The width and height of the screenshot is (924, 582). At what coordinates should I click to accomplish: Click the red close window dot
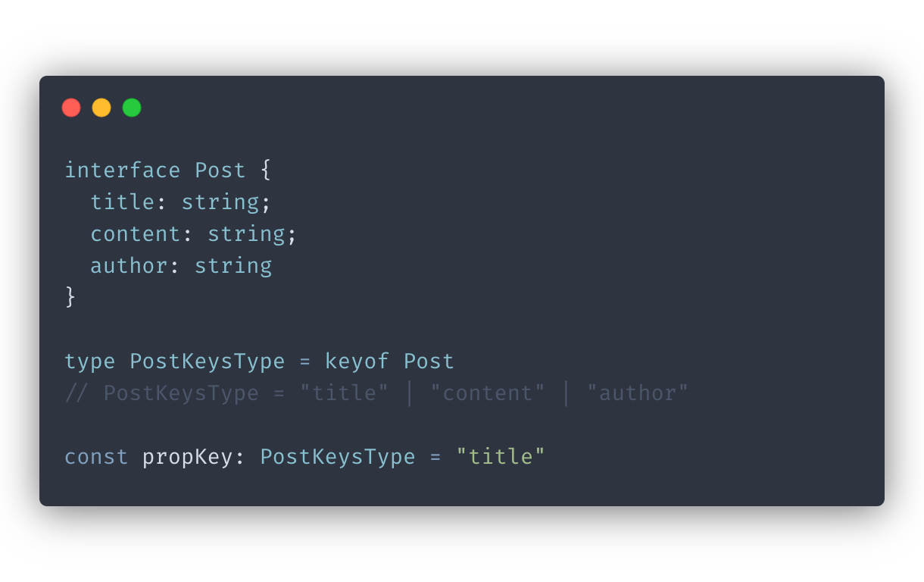71,108
